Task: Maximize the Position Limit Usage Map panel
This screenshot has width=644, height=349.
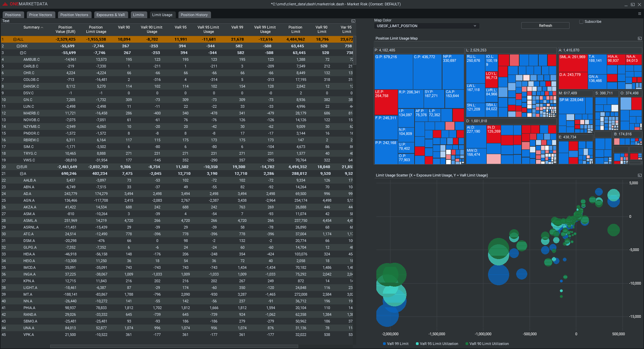Action: [640, 39]
